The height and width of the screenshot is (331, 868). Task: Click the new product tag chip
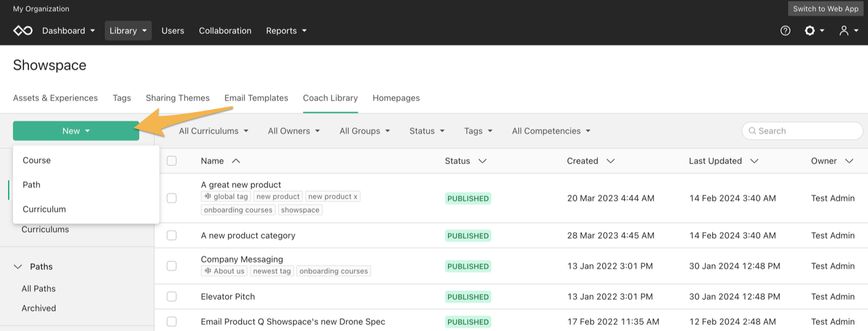coord(278,197)
